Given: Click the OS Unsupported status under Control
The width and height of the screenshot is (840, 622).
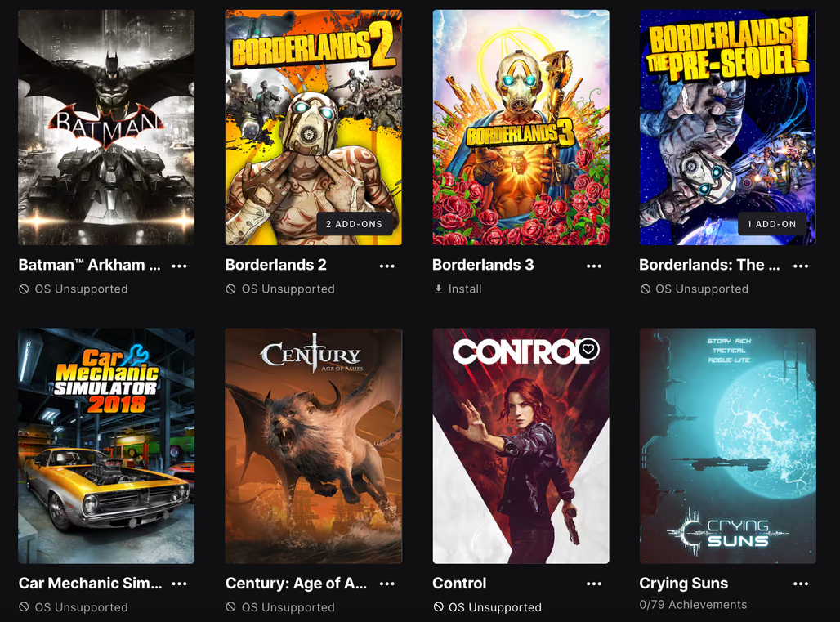Looking at the screenshot, I should (488, 607).
